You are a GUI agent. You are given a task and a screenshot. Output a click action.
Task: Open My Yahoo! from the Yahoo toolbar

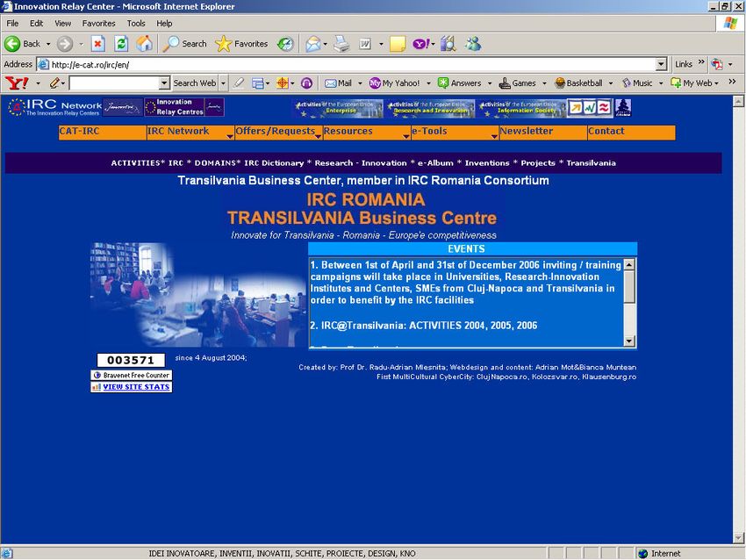click(x=394, y=83)
